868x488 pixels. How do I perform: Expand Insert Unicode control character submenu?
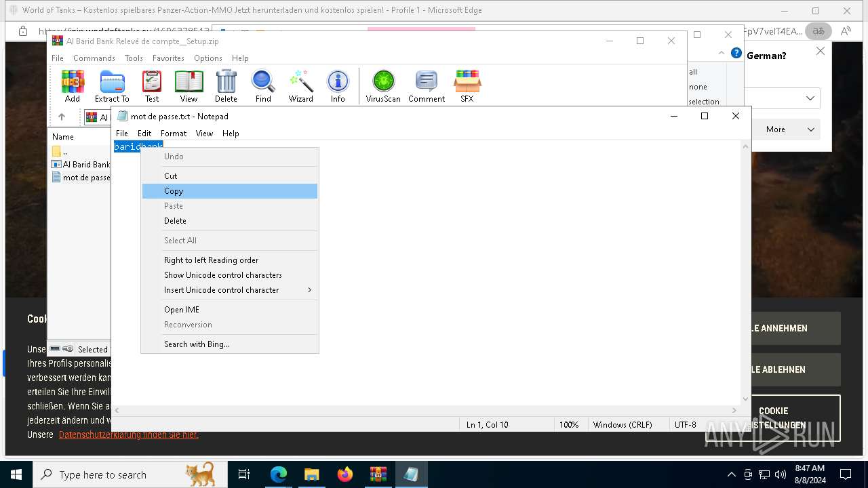tap(230, 290)
